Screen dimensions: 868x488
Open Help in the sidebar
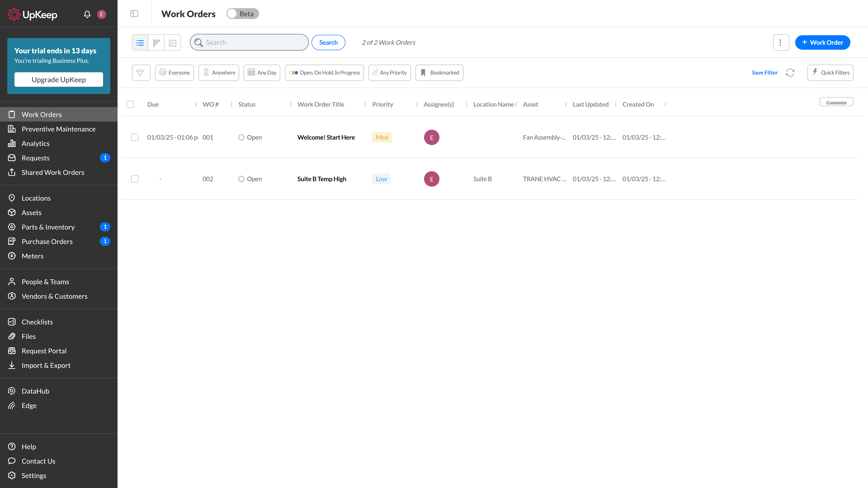click(x=59, y=447)
